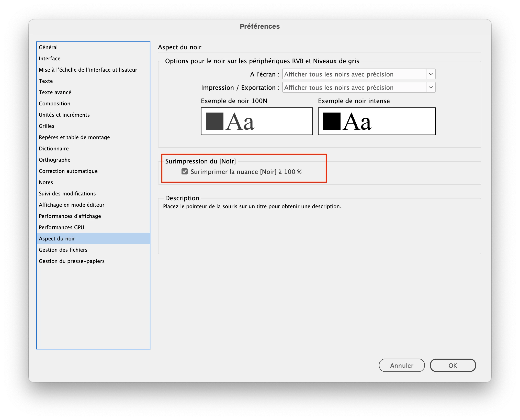
Task: Open the Dictionnaire preferences
Action: click(54, 149)
